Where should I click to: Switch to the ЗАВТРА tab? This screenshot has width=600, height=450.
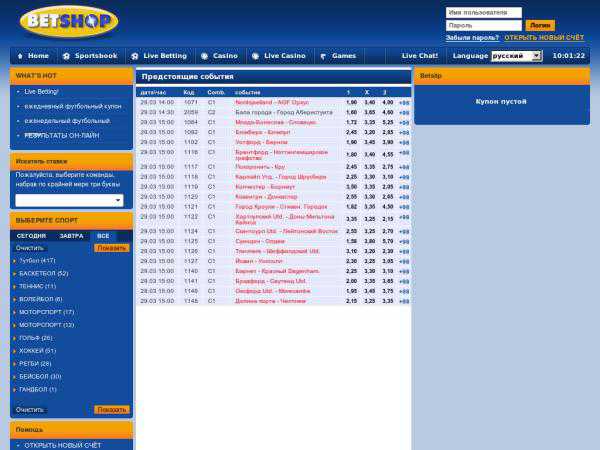click(71, 236)
